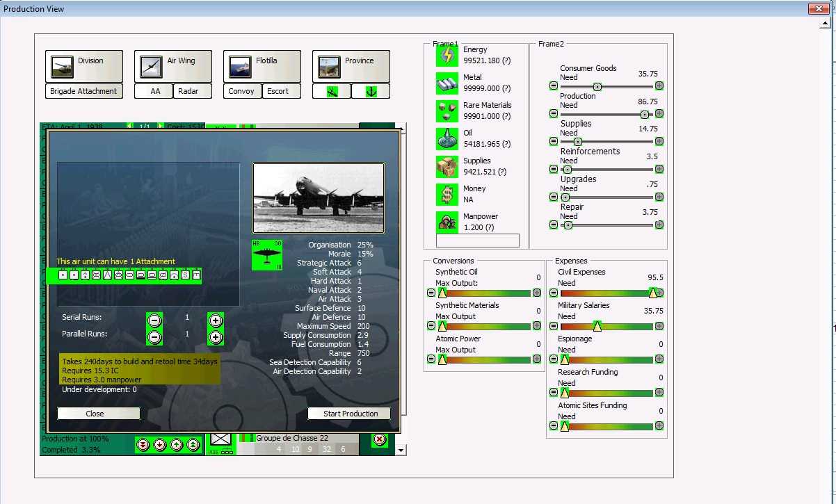This screenshot has height=504, width=836.
Task: Select the aircraft model icon beside Organisation stats
Action: click(267, 256)
